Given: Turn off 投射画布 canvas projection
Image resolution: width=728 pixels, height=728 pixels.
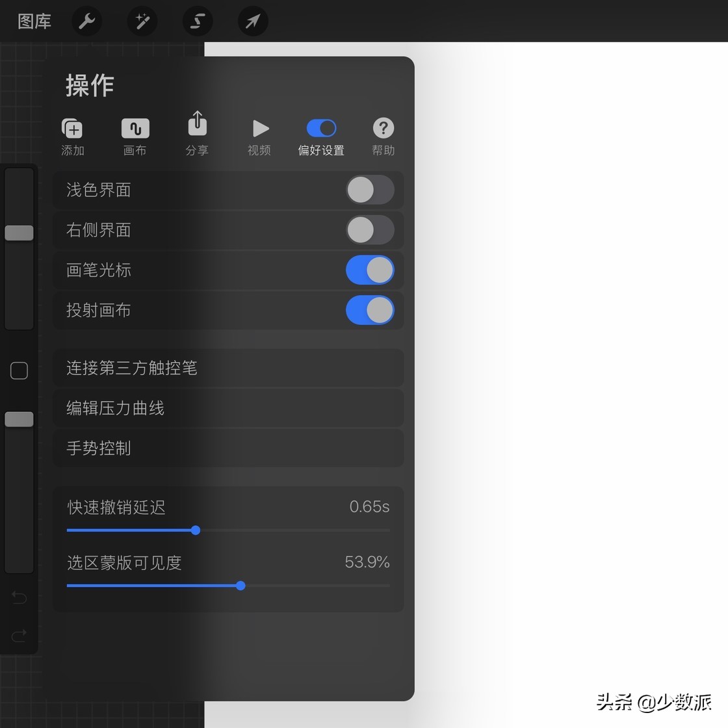Looking at the screenshot, I should 370,311.
